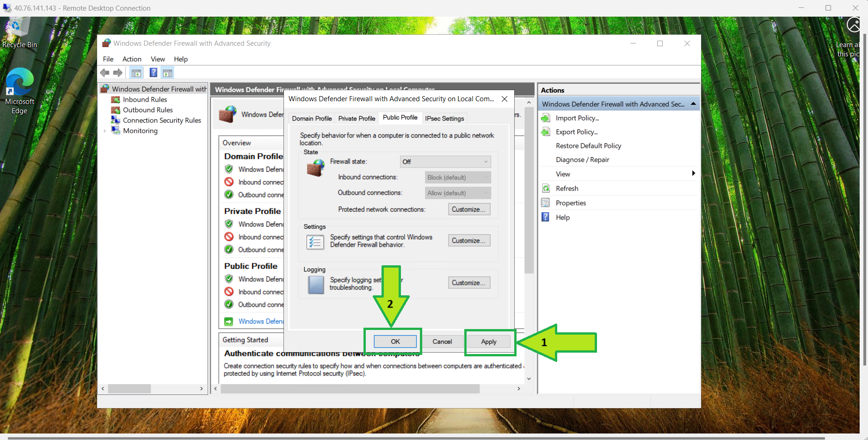Open the Firewall state dropdown
The image size is (868, 440).
pyautogui.click(x=445, y=162)
